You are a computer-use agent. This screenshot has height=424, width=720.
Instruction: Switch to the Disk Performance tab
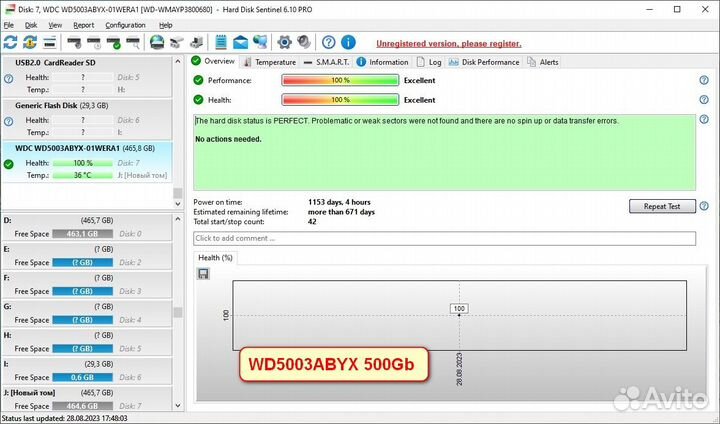tap(484, 62)
